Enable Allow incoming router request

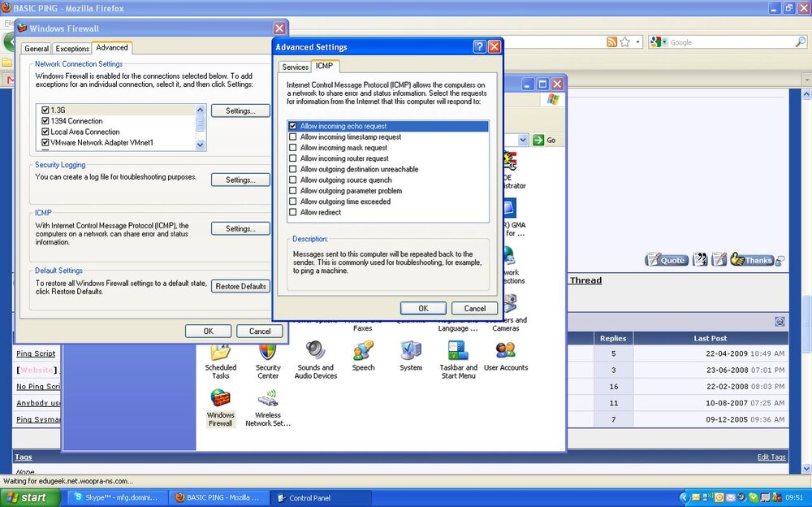(x=293, y=158)
